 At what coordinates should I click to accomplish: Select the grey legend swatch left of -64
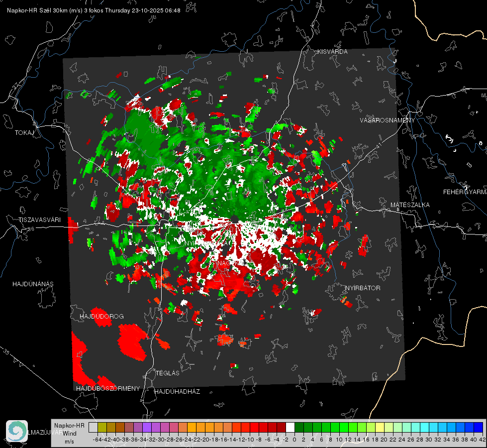pyautogui.click(x=93, y=428)
